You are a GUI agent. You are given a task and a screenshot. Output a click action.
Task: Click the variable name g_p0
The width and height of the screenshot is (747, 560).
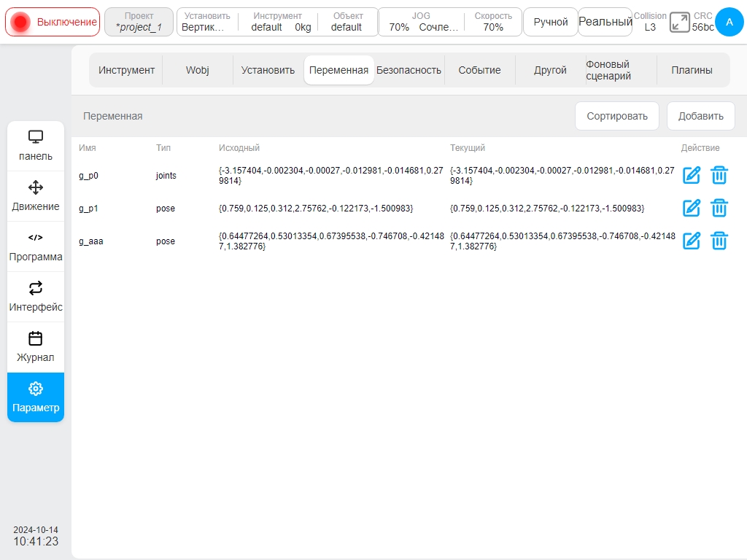click(88, 175)
